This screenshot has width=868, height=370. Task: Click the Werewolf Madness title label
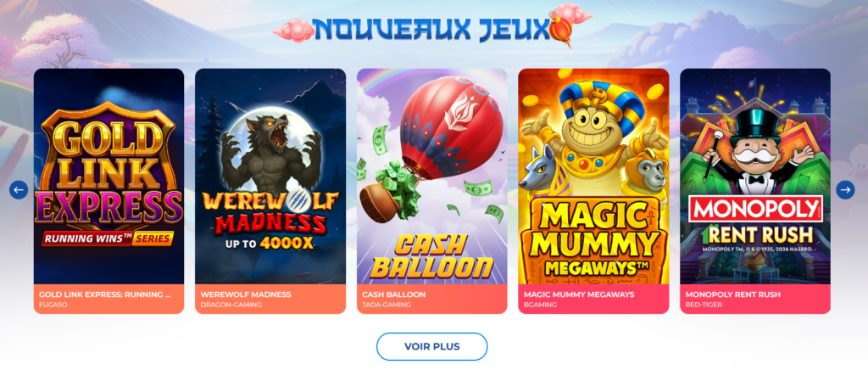[x=246, y=294]
